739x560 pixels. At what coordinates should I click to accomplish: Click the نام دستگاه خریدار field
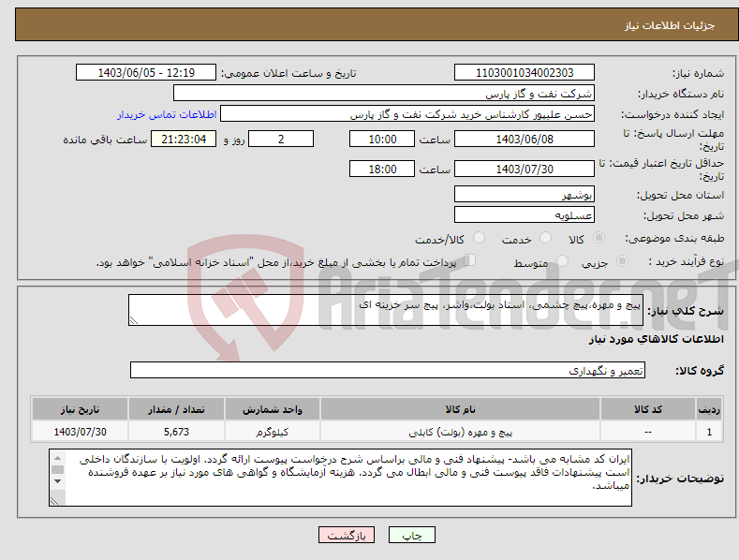tap(384, 94)
